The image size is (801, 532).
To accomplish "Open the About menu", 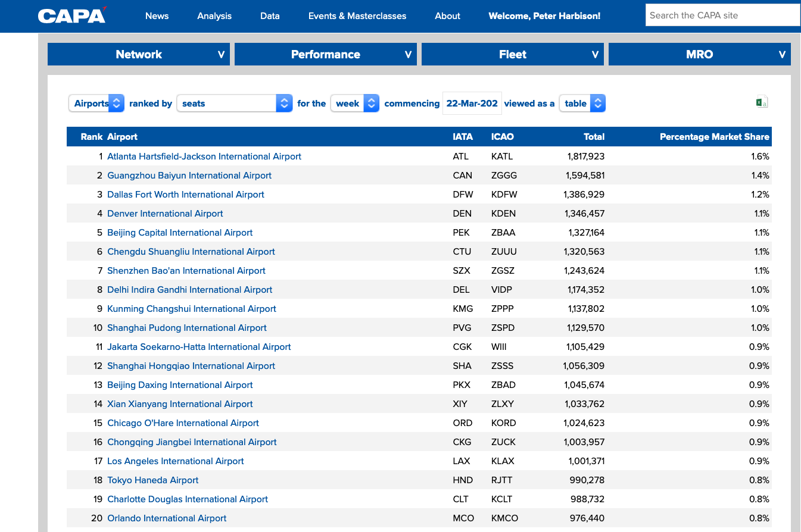I will point(447,16).
